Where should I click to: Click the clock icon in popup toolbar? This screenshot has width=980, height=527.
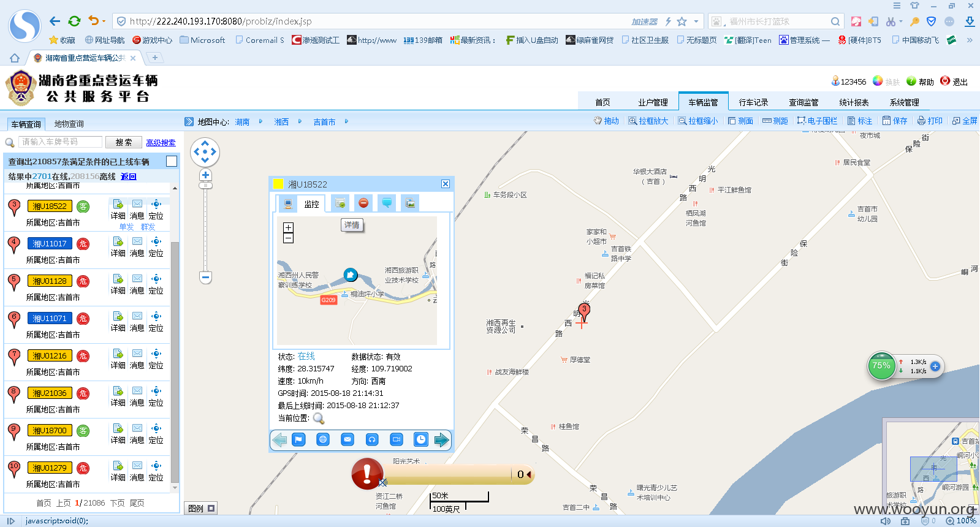coord(421,439)
